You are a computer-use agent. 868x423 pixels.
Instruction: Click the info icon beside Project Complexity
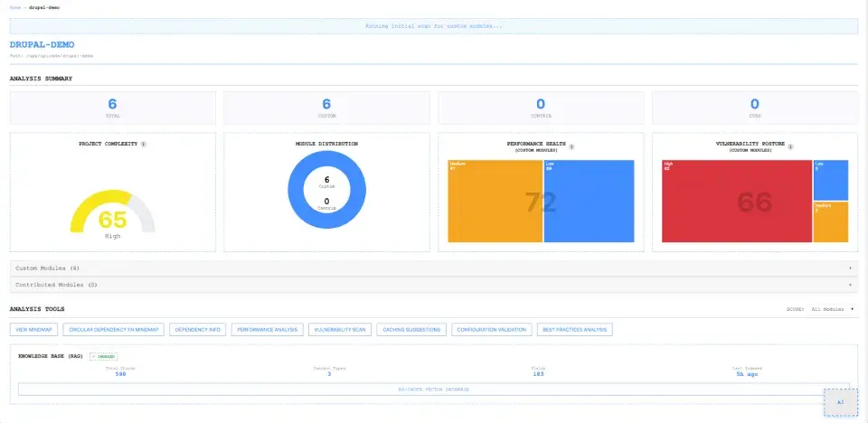point(144,144)
